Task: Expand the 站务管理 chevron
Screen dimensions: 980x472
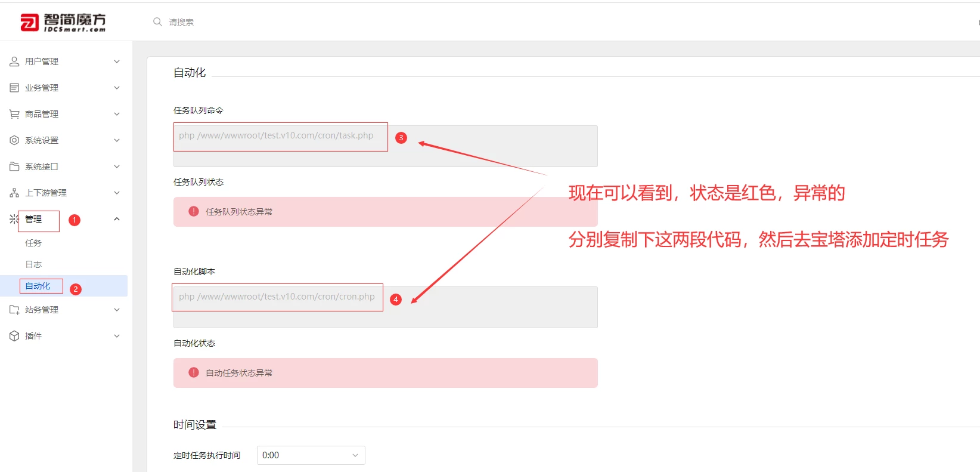Action: 117,310
